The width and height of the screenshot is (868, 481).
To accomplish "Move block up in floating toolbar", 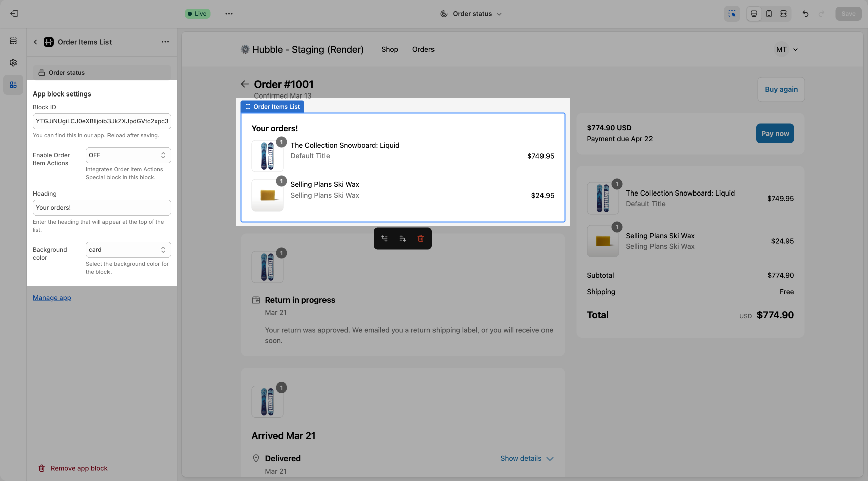I will [385, 239].
